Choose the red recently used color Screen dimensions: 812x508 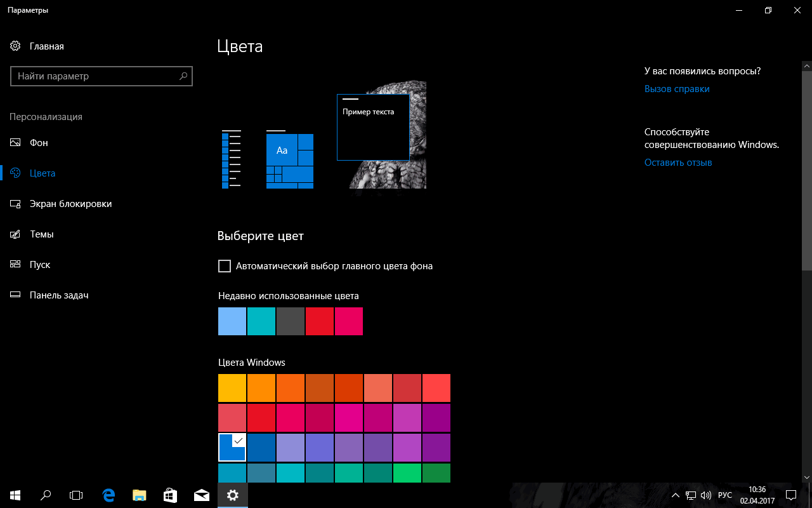[x=320, y=321]
